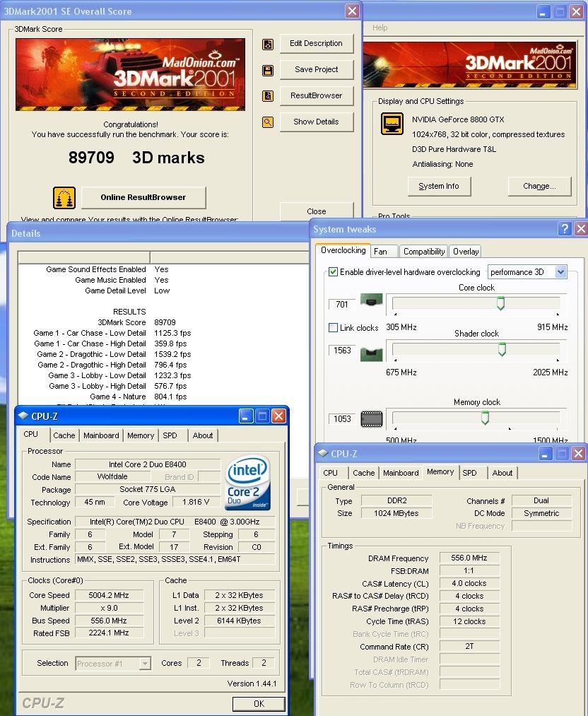Image resolution: width=588 pixels, height=716 pixels.
Task: Click the Core clock slider handle
Action: [x=501, y=303]
